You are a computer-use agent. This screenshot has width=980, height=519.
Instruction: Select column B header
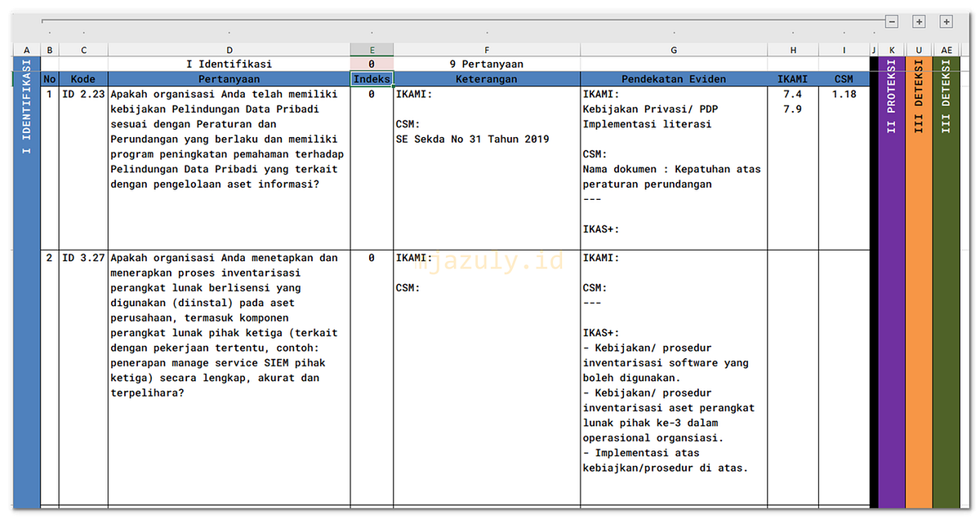[50, 51]
